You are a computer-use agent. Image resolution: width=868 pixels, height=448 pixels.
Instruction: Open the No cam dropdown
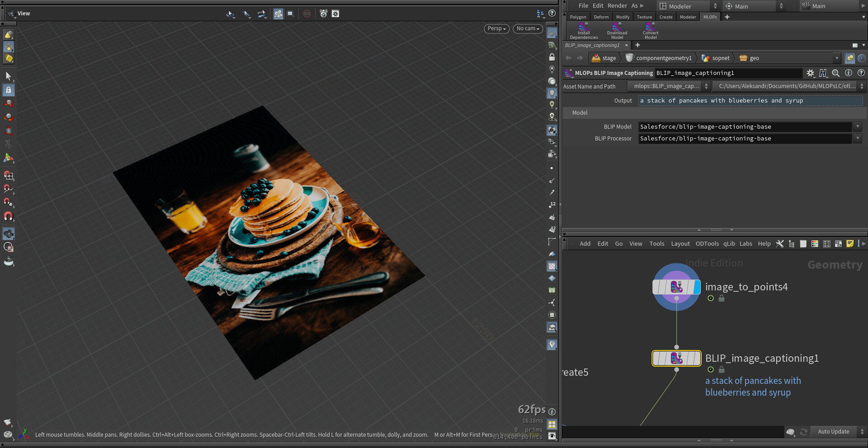click(528, 28)
